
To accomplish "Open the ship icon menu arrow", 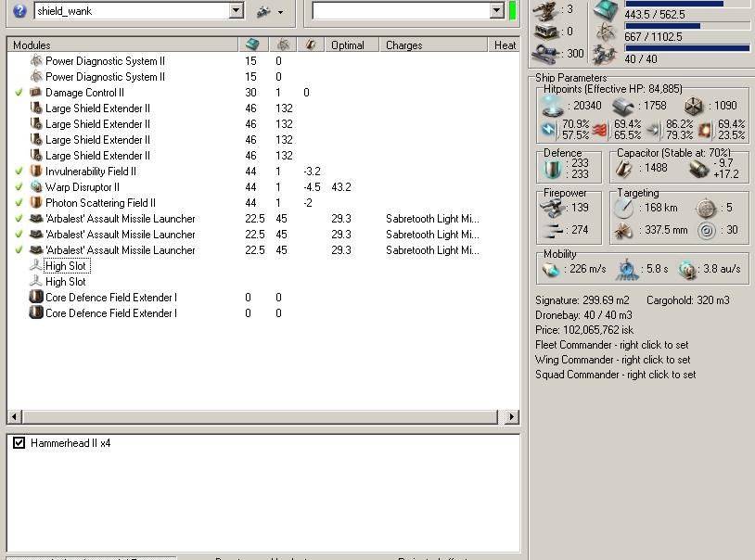I will (281, 12).
